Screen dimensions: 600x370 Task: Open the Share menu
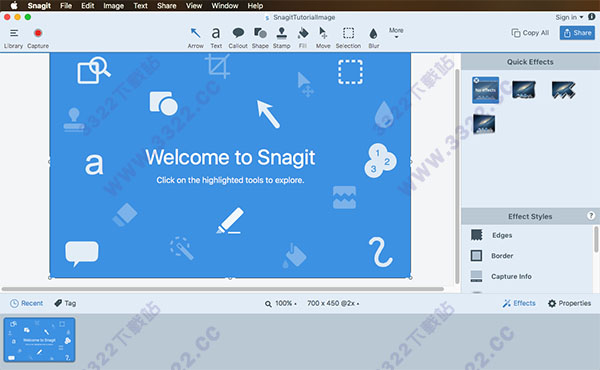166,6
